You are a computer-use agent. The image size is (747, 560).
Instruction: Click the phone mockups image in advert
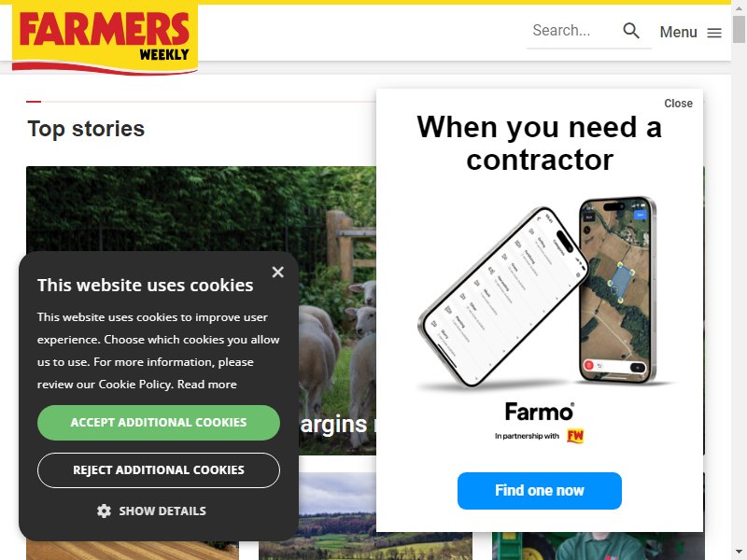coord(541,291)
